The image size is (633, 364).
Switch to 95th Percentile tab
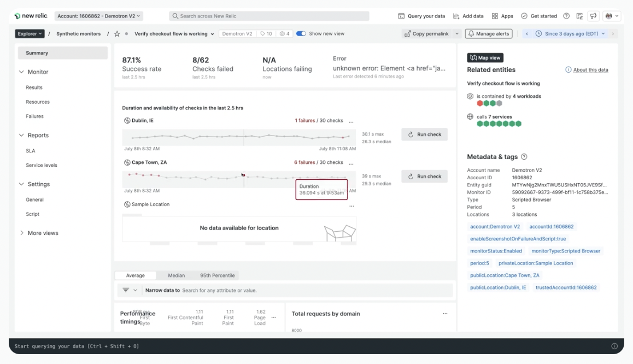point(217,275)
